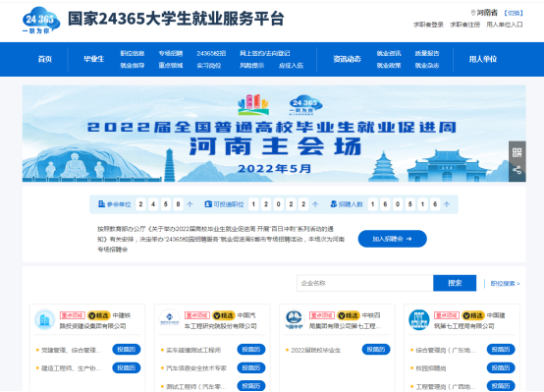
Task: Click 投简历 for 建造工程师、生产协 position
Action: tap(127, 367)
